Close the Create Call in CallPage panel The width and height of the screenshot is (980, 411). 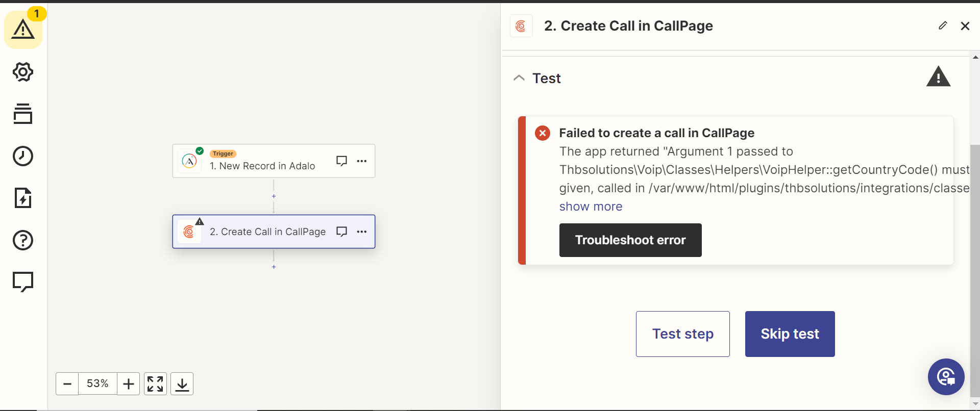(965, 26)
